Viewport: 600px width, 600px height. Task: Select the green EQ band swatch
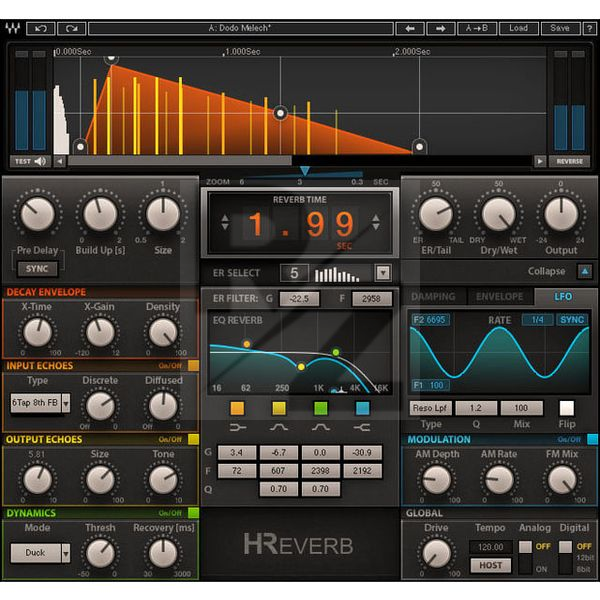[321, 408]
